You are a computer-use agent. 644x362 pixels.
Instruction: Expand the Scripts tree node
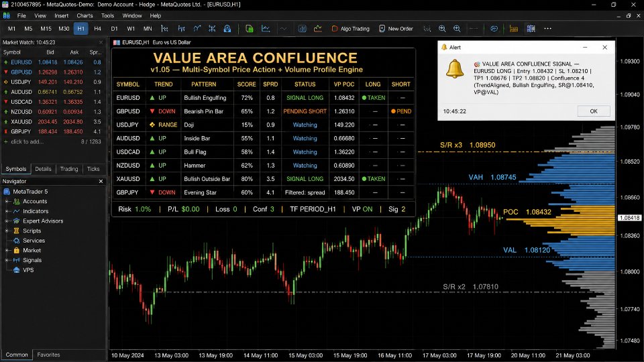tap(7, 231)
